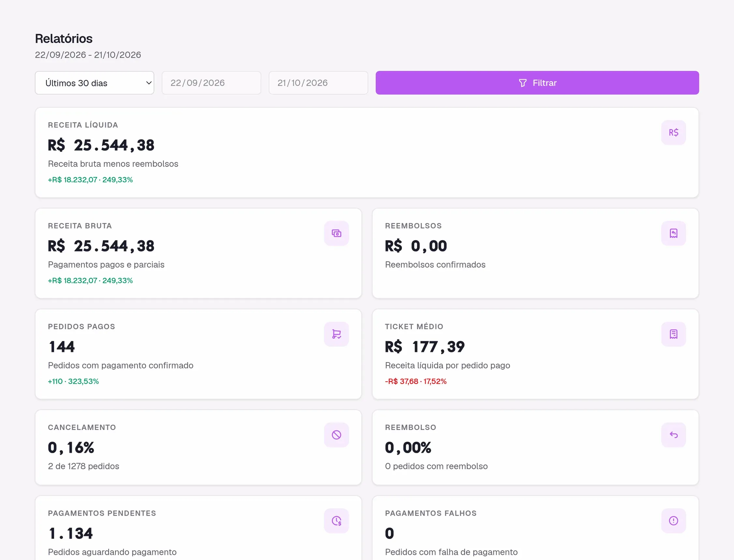Click the Reembolsos value R$ 0,00
The width and height of the screenshot is (734, 560).
coord(416,246)
